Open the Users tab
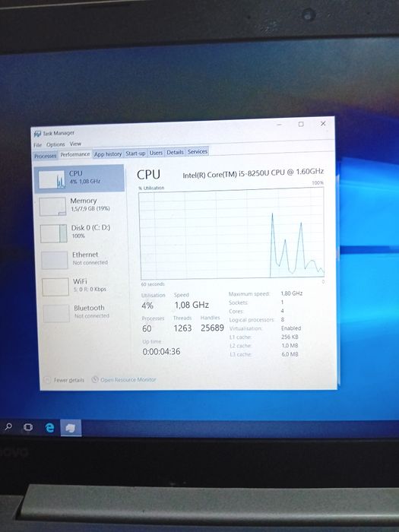The image size is (399, 532). [156, 153]
